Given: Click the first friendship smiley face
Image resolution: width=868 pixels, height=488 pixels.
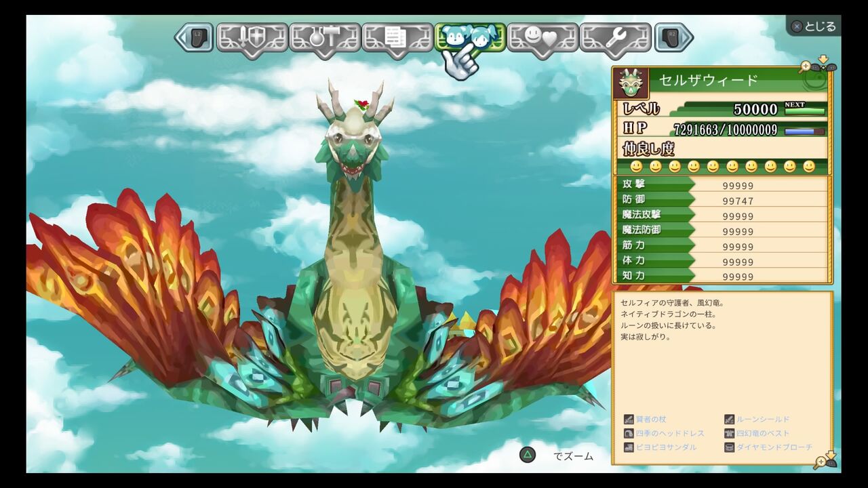Looking at the screenshot, I should click(635, 166).
